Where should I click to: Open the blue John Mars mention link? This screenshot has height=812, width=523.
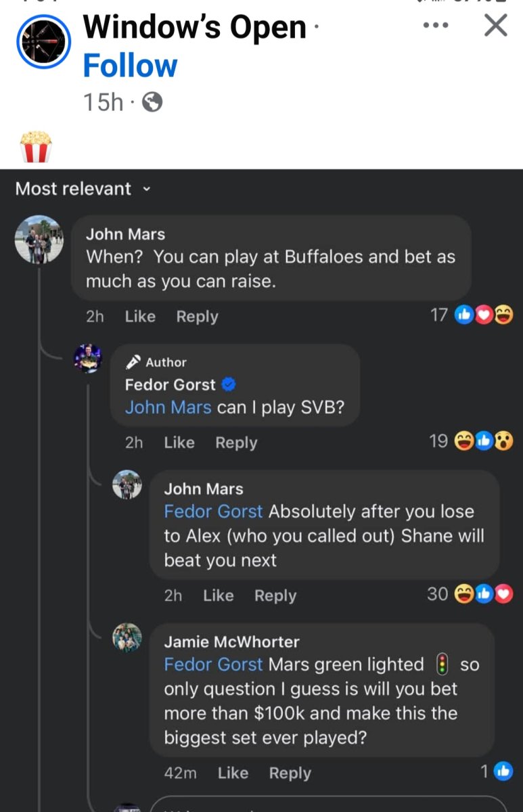pyautogui.click(x=168, y=407)
